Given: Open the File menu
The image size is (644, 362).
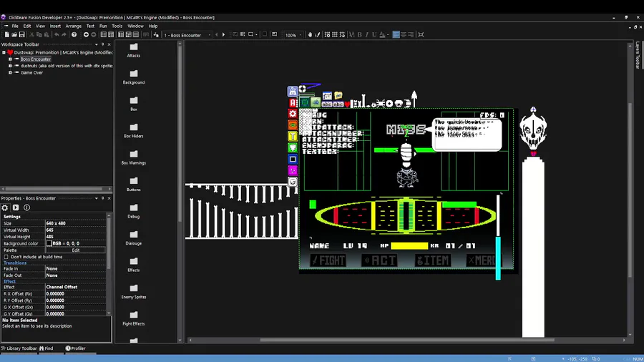Looking at the screenshot, I should [x=15, y=26].
